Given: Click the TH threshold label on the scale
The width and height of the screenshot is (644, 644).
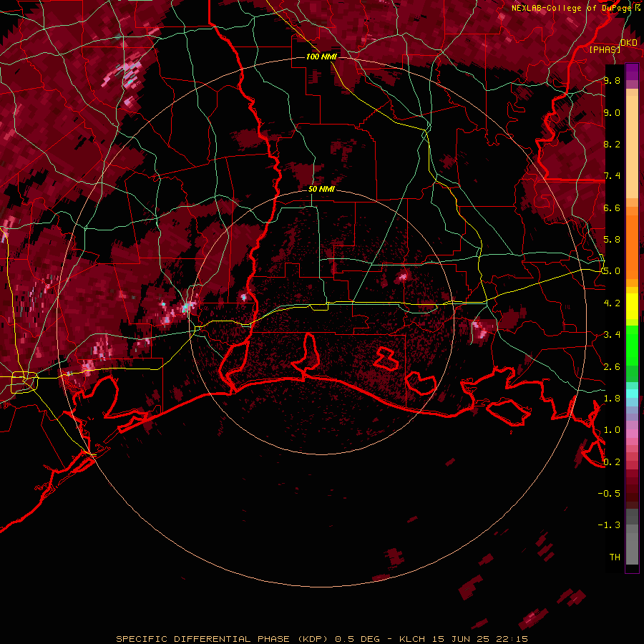Looking at the screenshot, I should pos(615,557).
